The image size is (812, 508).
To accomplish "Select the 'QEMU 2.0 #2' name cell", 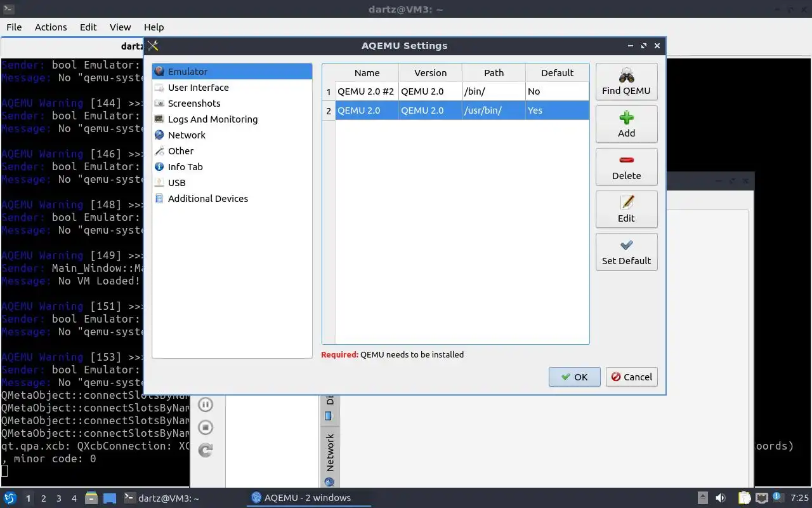I will 367,91.
